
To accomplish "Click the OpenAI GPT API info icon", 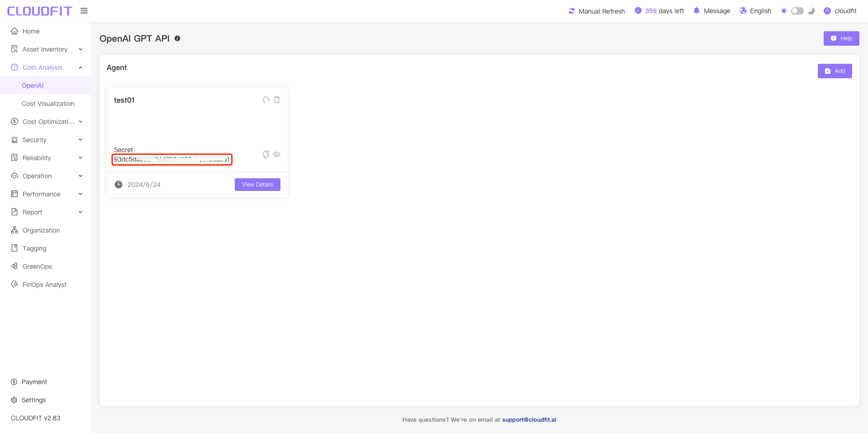I will 177,38.
